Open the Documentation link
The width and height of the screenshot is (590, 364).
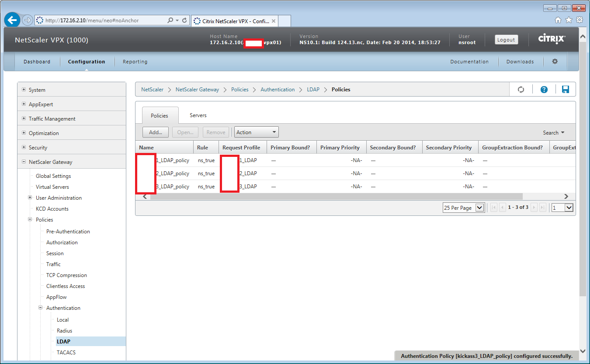[x=469, y=62]
